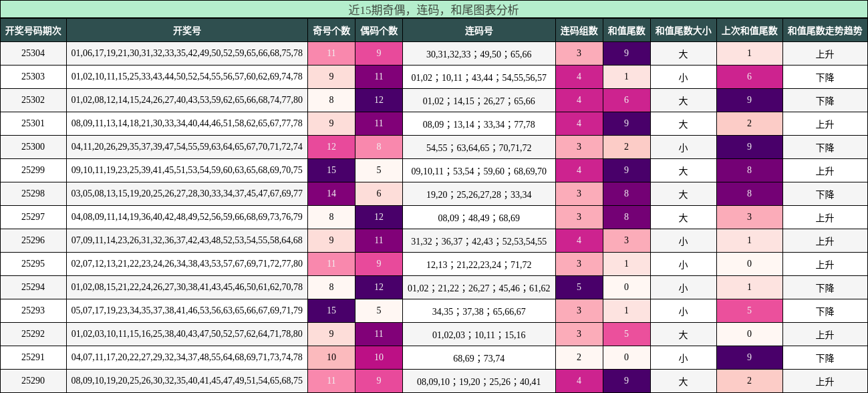Click the 下降 trend cell for period 25303
Viewport: 868px width, 393px height.
coord(825,76)
